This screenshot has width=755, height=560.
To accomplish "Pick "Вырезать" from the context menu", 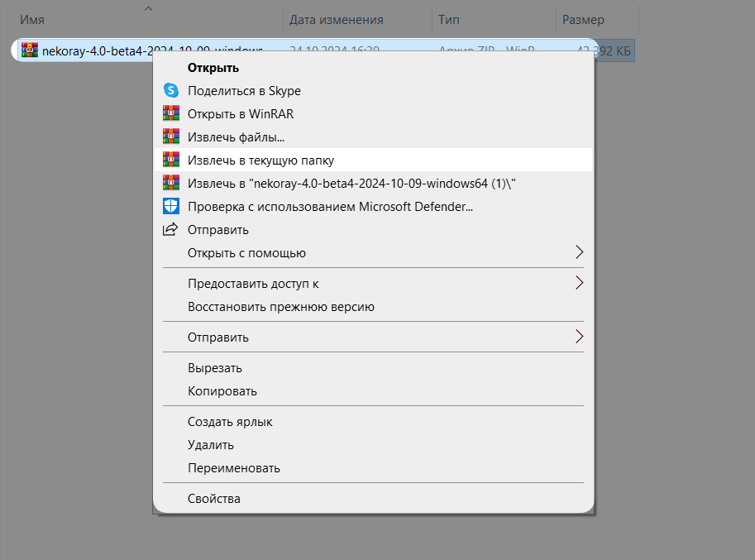I will 215,368.
